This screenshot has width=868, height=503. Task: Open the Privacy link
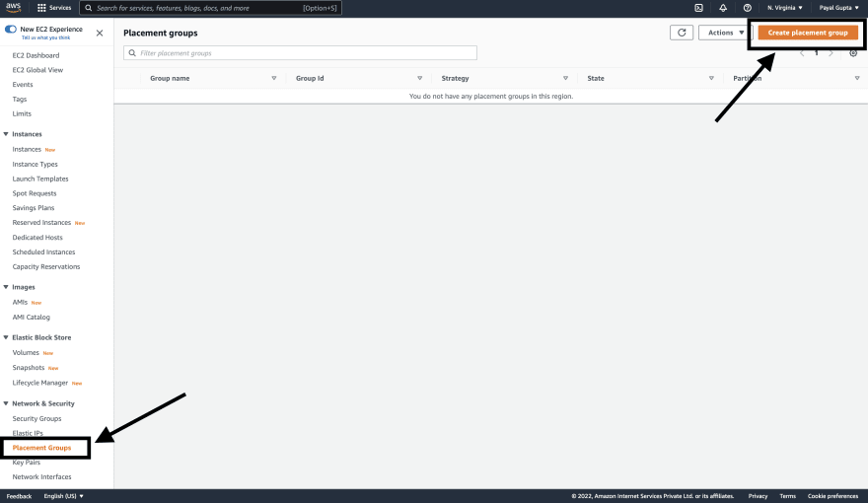click(x=758, y=496)
